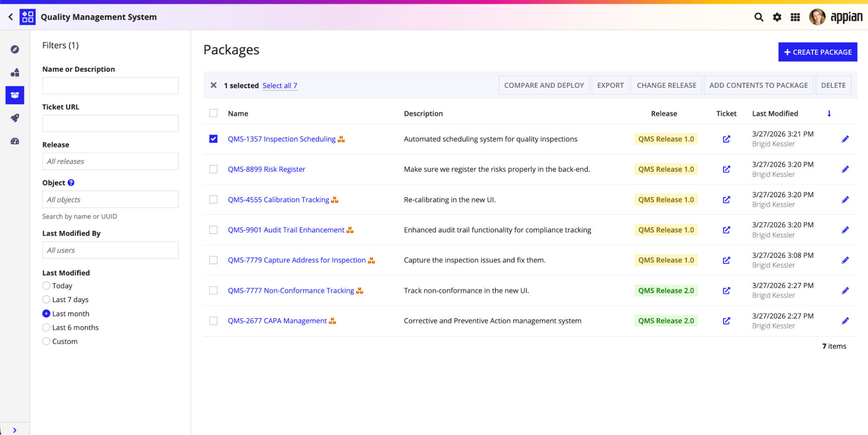Screen dimensions: 868x435
Task: Expand the sidebar with bottom chevron
Action: 15,430
